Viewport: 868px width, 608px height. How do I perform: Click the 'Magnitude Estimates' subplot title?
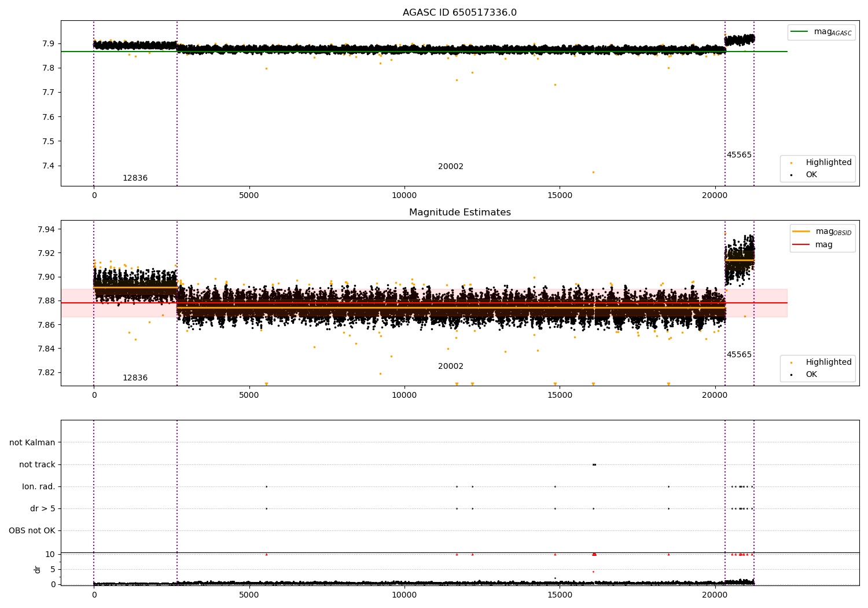click(459, 213)
